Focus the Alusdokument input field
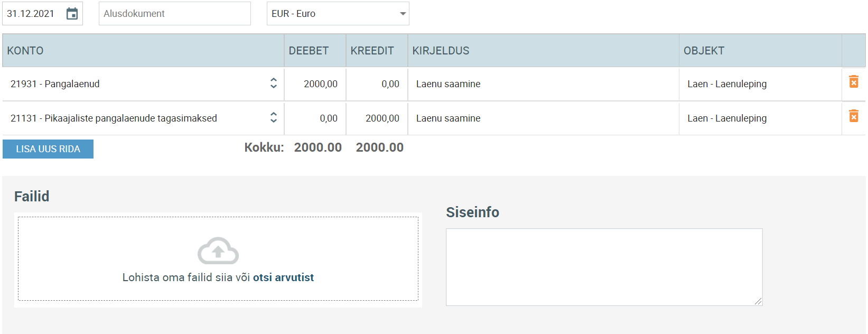868x334 pixels. click(175, 14)
